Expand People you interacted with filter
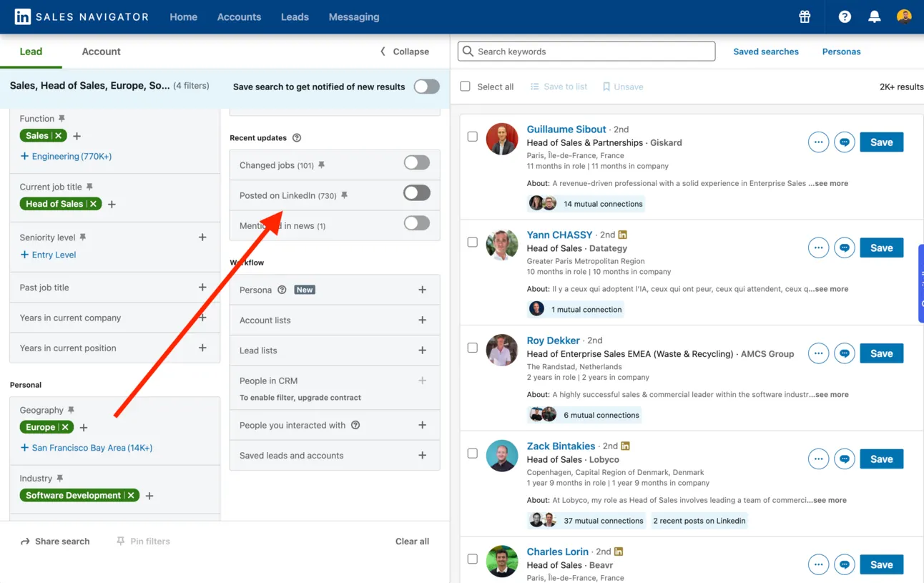The height and width of the screenshot is (583, 924). 422,425
